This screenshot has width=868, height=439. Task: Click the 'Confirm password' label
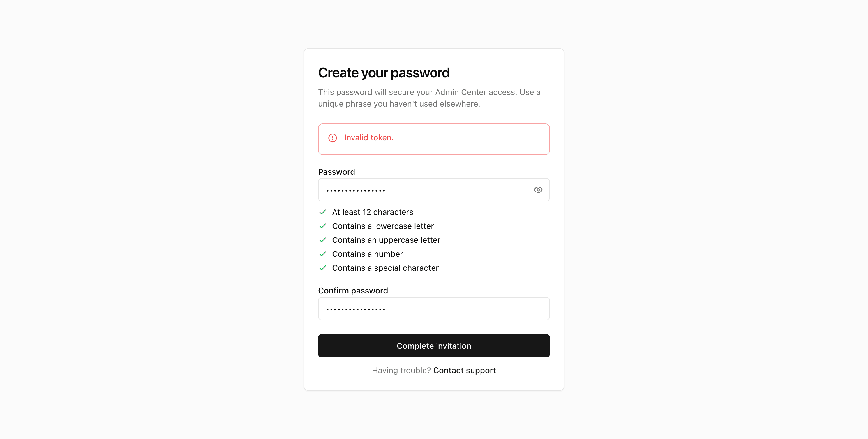pos(353,290)
